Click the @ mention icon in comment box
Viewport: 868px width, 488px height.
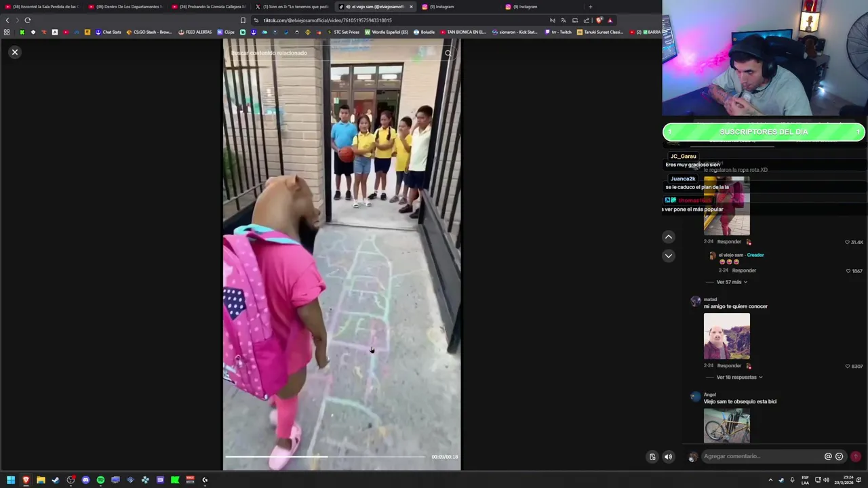828,457
